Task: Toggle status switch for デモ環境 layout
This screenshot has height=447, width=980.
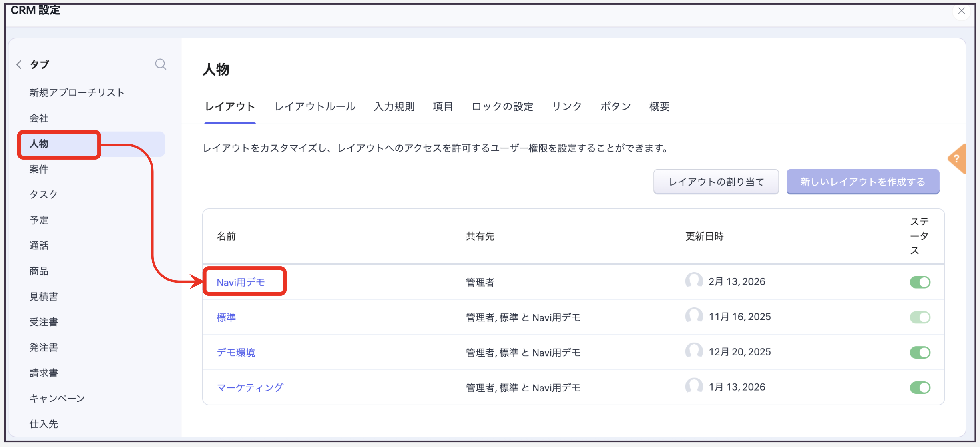Action: click(920, 352)
